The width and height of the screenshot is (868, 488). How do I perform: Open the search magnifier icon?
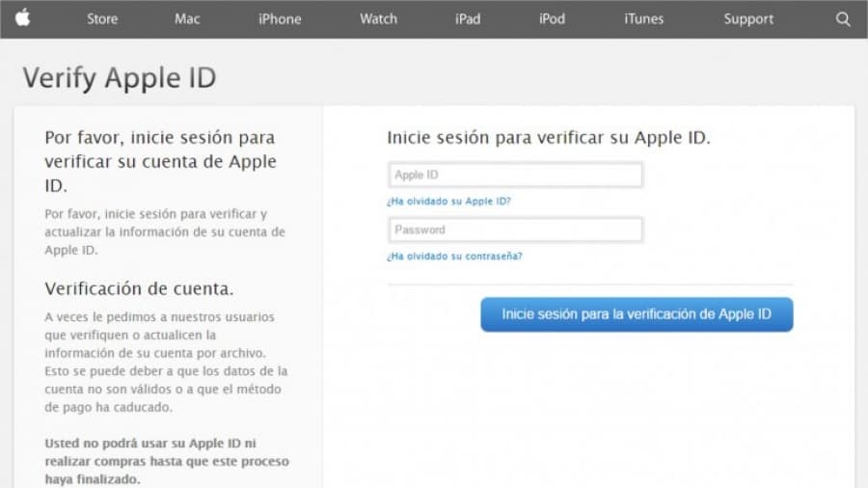(843, 19)
